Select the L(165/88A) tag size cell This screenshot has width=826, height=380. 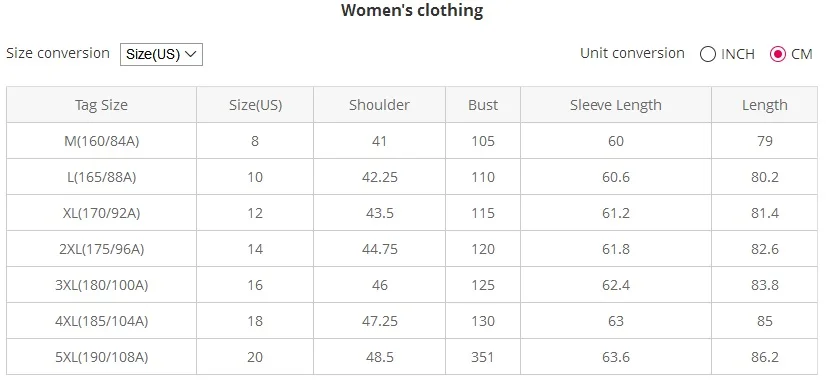tap(101, 177)
